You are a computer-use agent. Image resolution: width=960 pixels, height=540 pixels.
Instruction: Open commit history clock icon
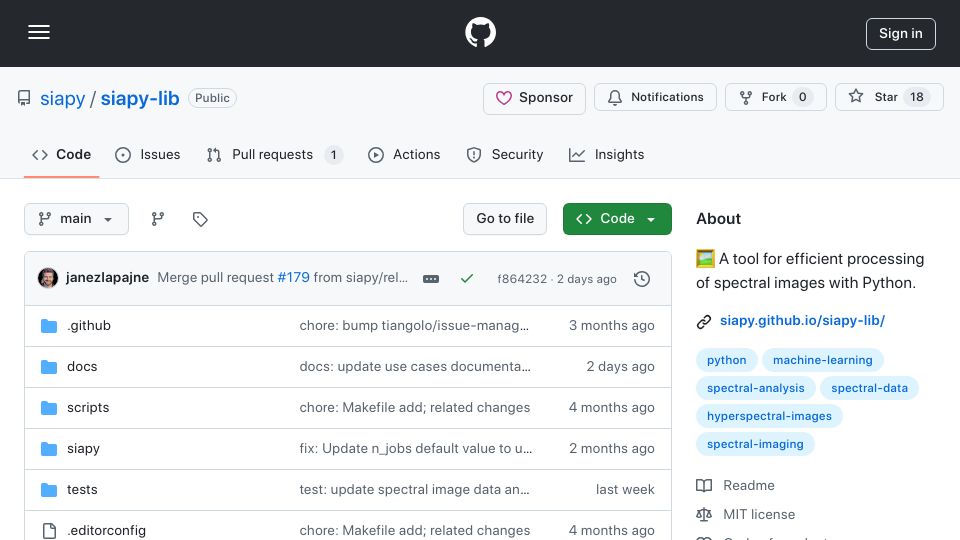(642, 279)
